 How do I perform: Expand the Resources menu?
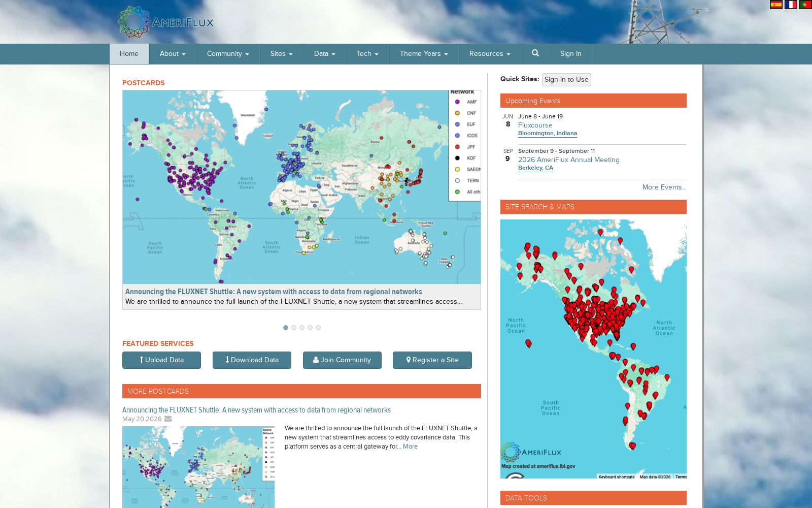point(490,54)
